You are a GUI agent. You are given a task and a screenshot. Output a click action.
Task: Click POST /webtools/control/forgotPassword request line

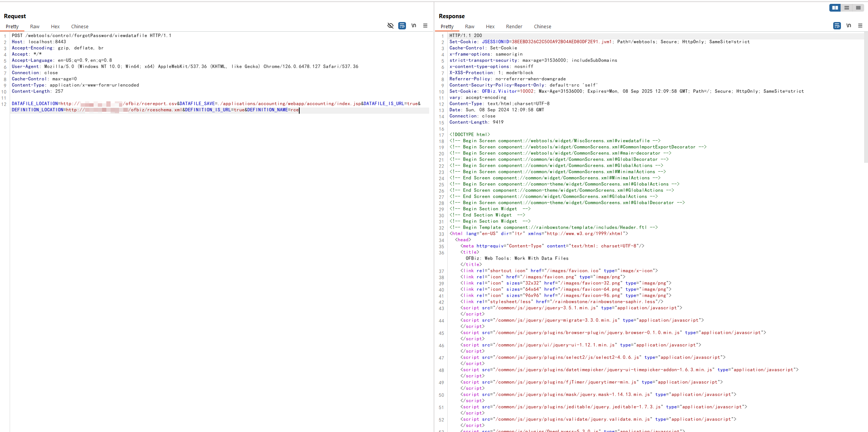[x=92, y=36]
